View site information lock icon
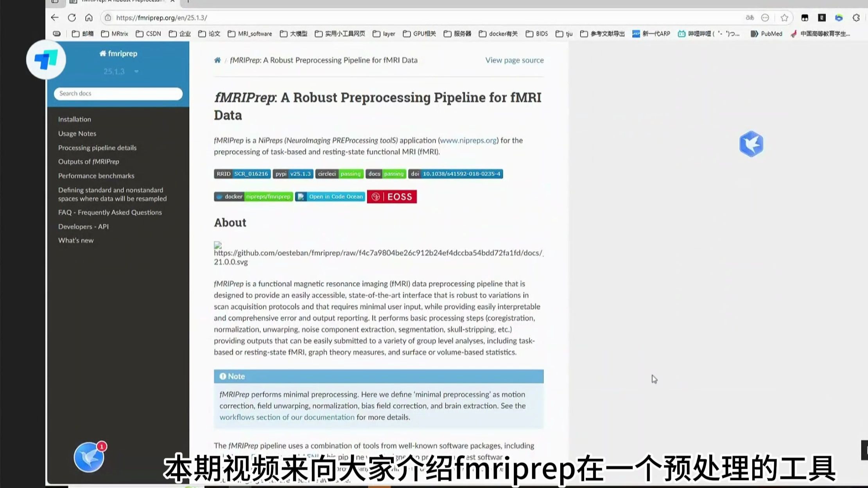Viewport: 868px width, 488px height. point(108,18)
